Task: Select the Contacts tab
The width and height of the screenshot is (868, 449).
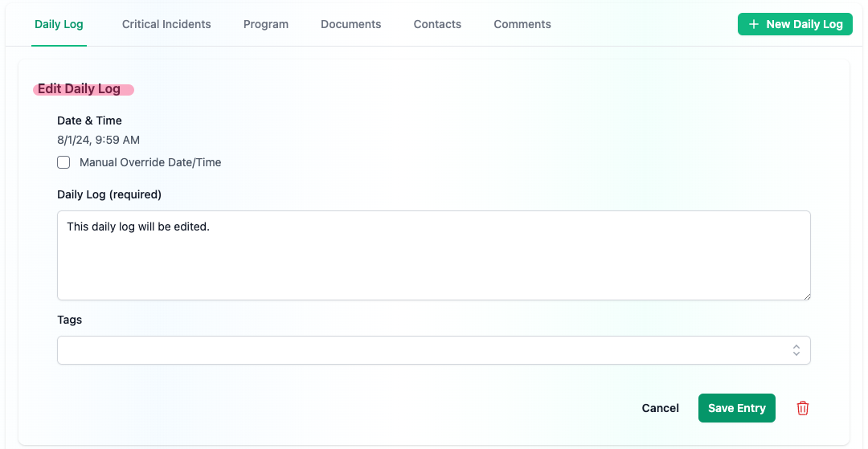Action: (437, 24)
